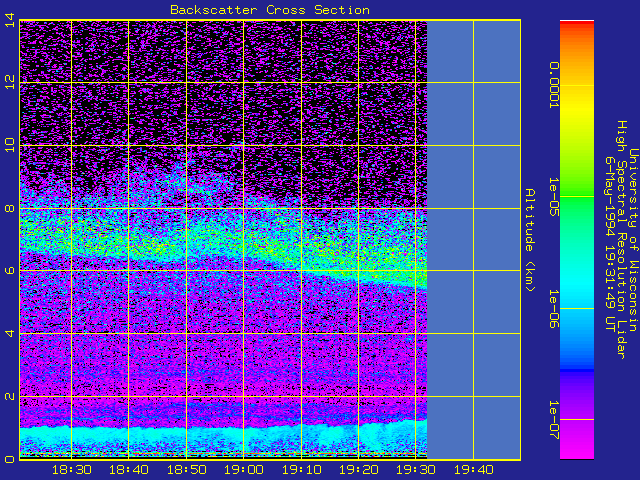Click the empty light-blue area after 19:30
This screenshot has height=480, width=640.
(x=474, y=240)
